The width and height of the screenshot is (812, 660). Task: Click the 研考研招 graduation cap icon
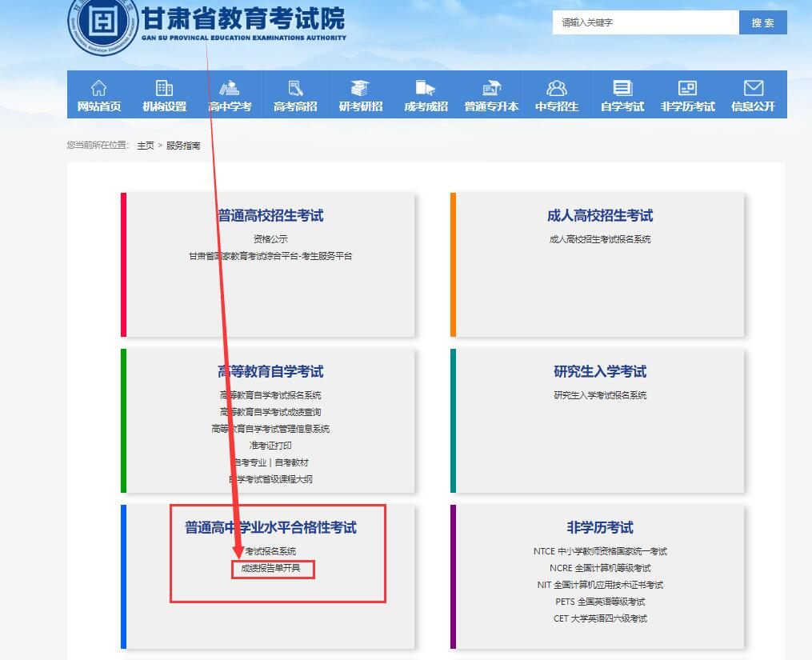[361, 88]
